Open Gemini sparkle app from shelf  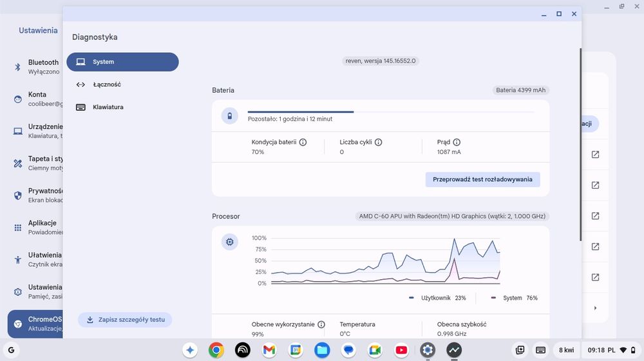pos(190,350)
